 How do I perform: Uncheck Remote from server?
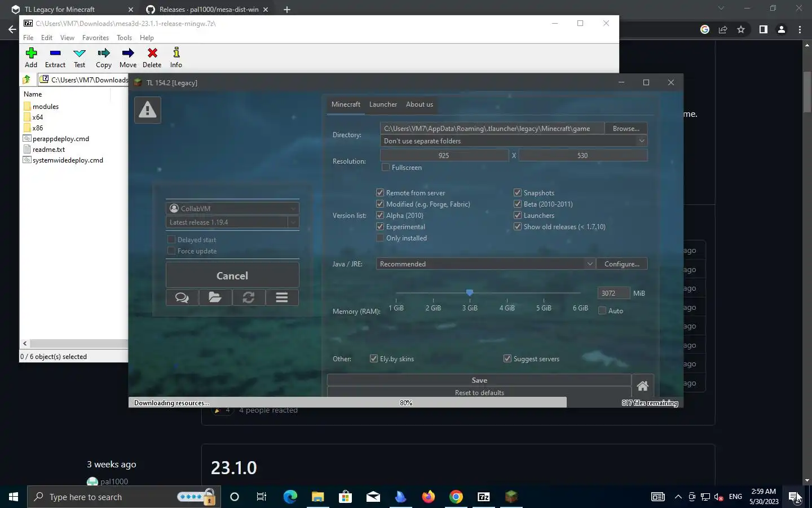[380, 192]
